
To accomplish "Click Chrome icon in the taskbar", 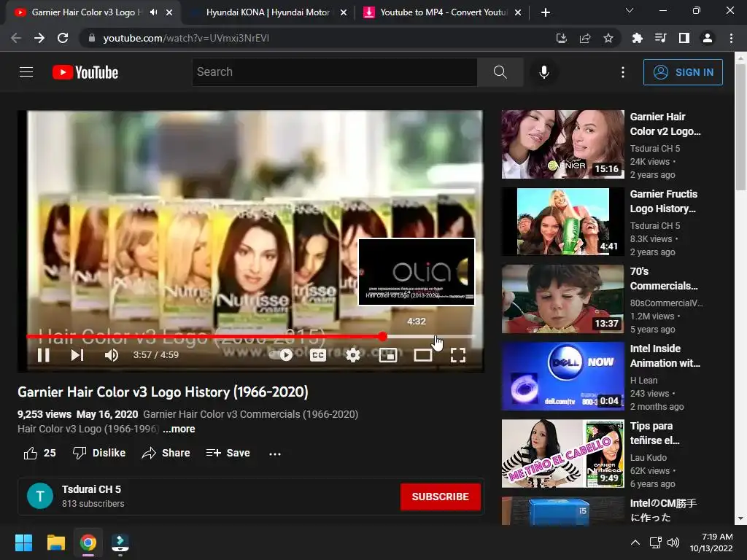I will (88, 542).
